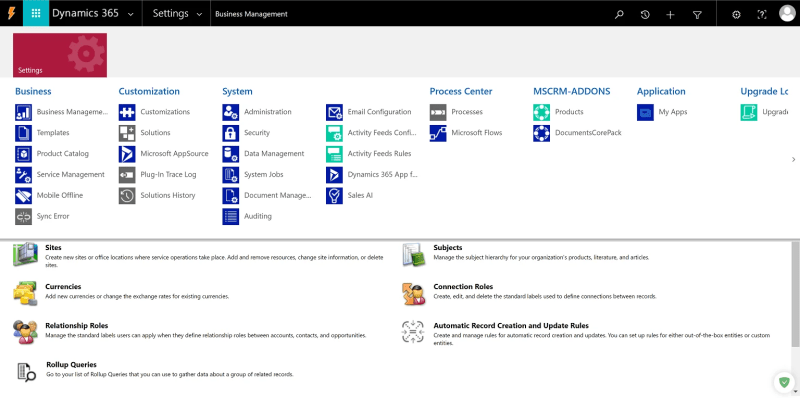800x398 pixels.
Task: Click the green shield badge
Action: pyautogui.click(x=783, y=381)
